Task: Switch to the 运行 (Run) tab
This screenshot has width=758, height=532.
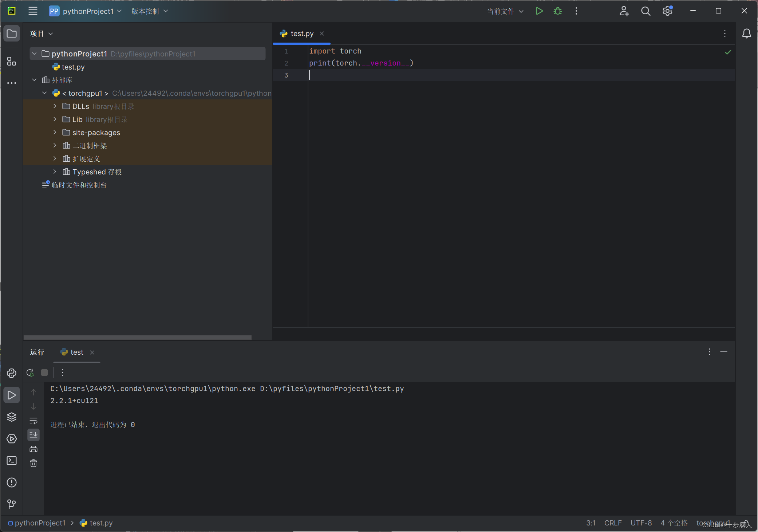Action: pos(37,352)
